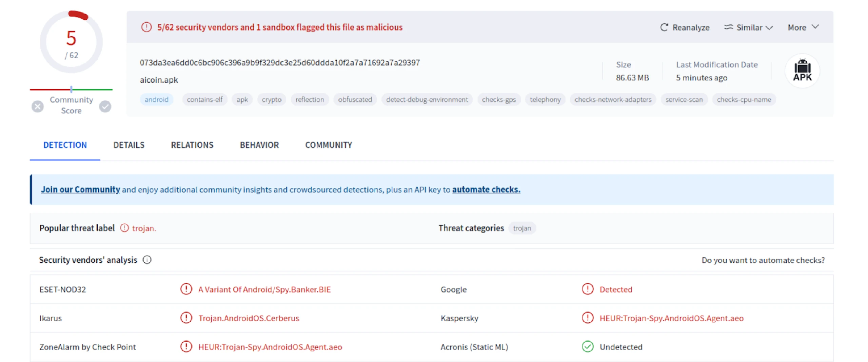This screenshot has height=362, width=868.
Task: Click the android tag
Action: tap(156, 100)
